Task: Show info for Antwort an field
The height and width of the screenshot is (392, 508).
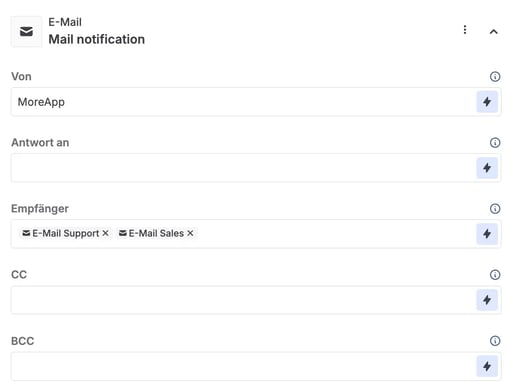Action: [x=495, y=143]
